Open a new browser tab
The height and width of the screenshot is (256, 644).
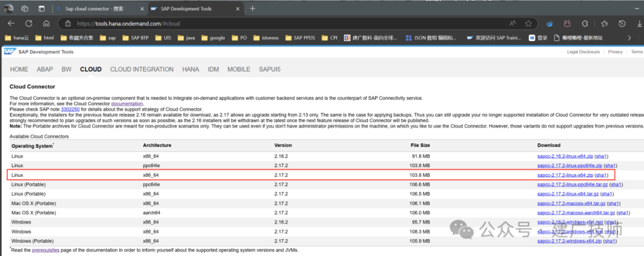click(x=253, y=8)
